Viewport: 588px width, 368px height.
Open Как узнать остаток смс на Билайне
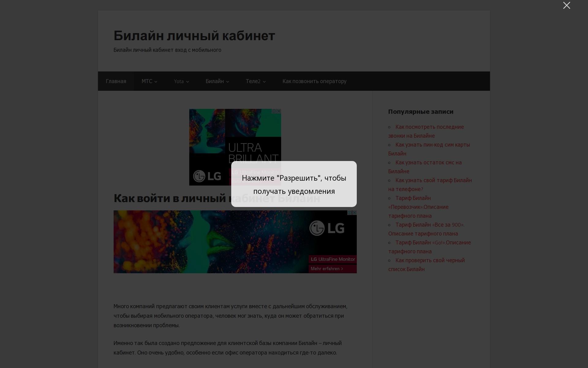(x=425, y=167)
